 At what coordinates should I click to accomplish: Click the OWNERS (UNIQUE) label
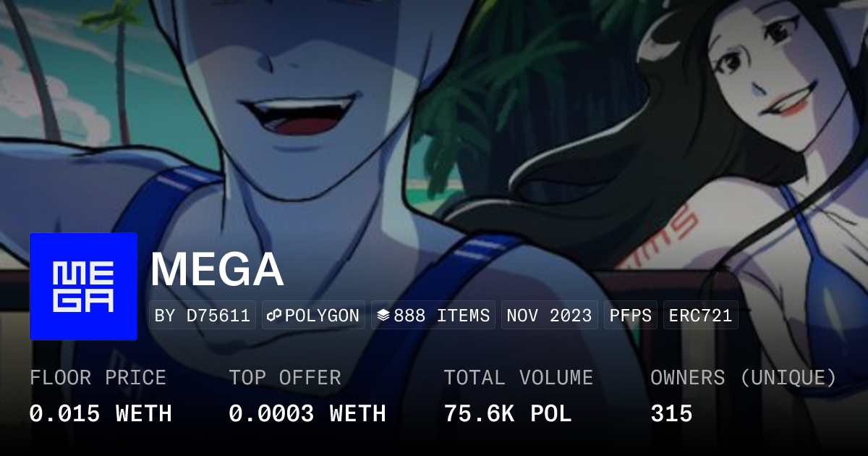coord(744,378)
